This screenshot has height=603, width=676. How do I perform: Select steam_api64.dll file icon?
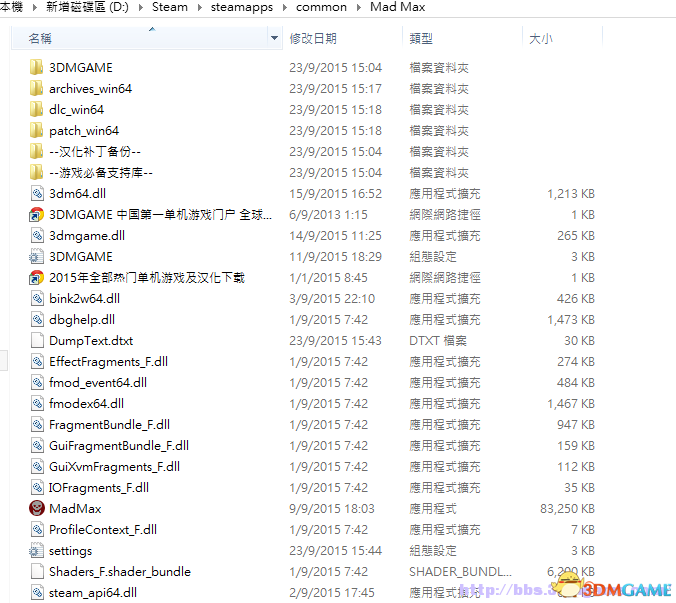tap(37, 592)
